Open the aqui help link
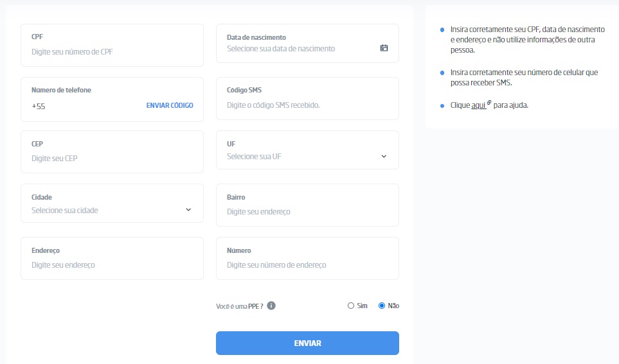The height and width of the screenshot is (364, 619). pyautogui.click(x=478, y=105)
